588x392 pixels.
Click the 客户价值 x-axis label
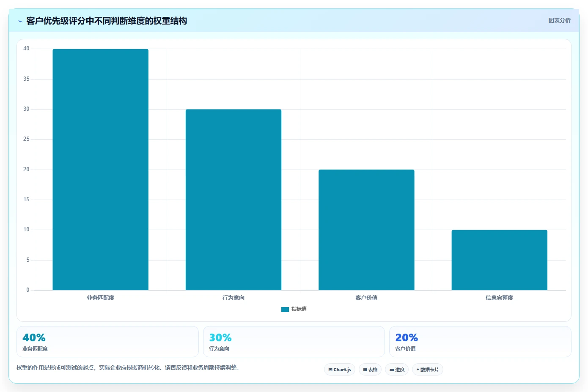pyautogui.click(x=366, y=298)
